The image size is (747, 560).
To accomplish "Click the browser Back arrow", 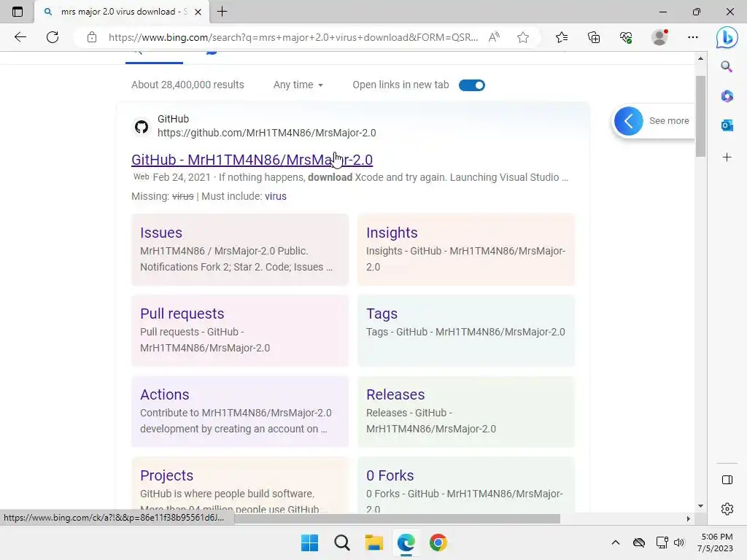I will 20,37.
